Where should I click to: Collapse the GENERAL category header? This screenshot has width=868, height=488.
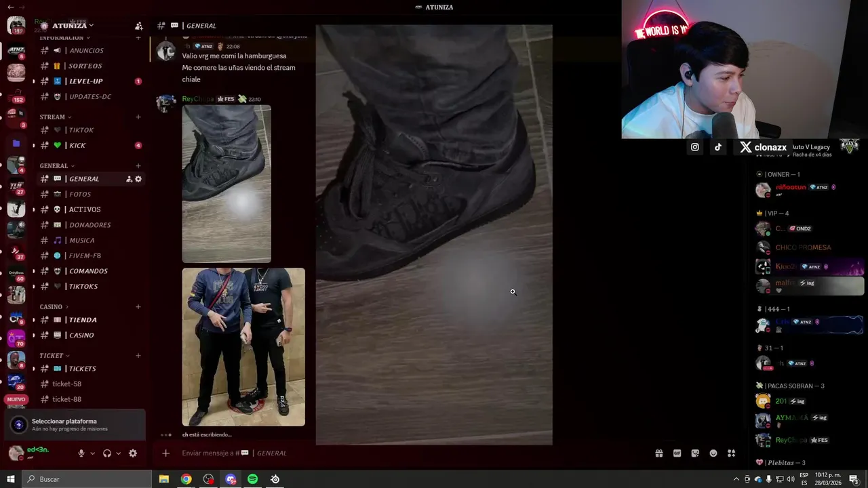click(57, 166)
